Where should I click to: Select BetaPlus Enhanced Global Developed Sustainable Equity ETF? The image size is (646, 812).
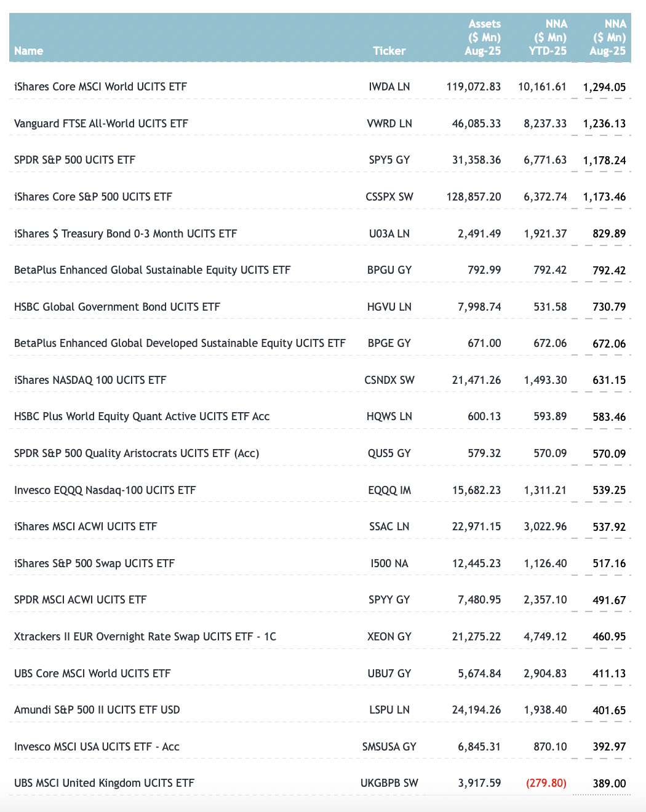(x=180, y=343)
